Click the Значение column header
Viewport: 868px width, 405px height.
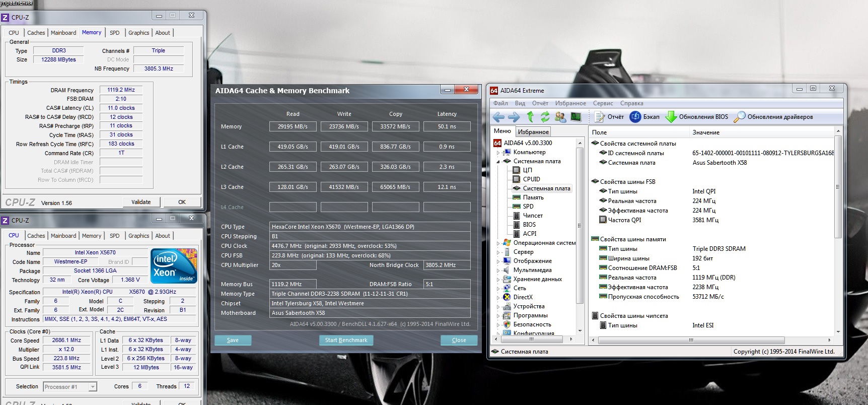point(761,132)
